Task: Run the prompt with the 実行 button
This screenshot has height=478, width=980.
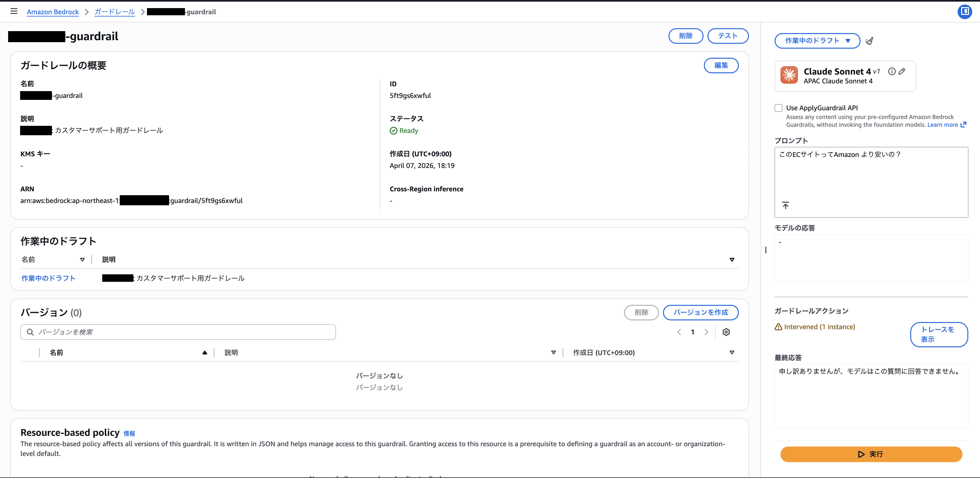Action: [x=871, y=454]
